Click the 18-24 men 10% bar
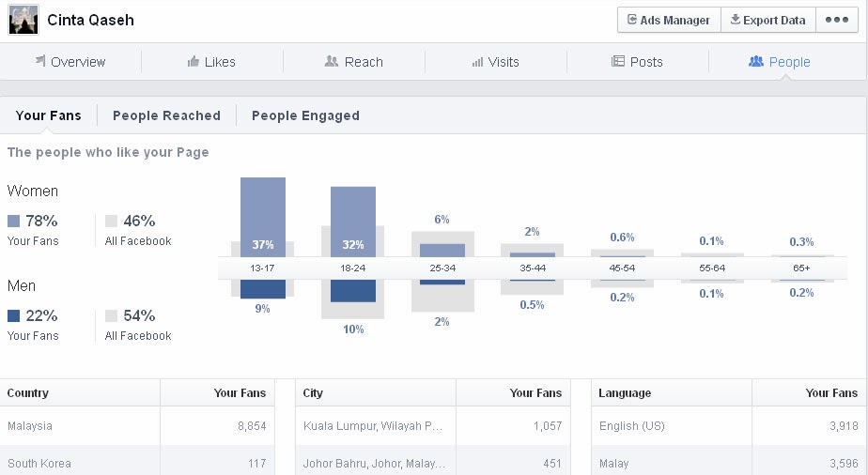This screenshot has height=475, width=868. coord(353,291)
